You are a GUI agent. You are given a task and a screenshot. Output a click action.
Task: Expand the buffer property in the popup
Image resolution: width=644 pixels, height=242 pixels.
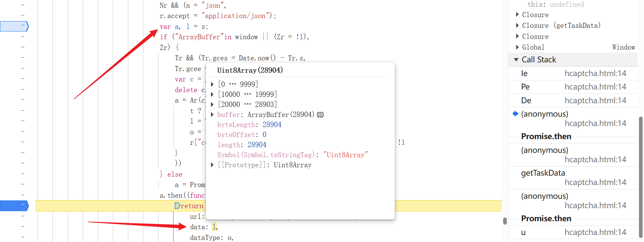[x=212, y=115]
